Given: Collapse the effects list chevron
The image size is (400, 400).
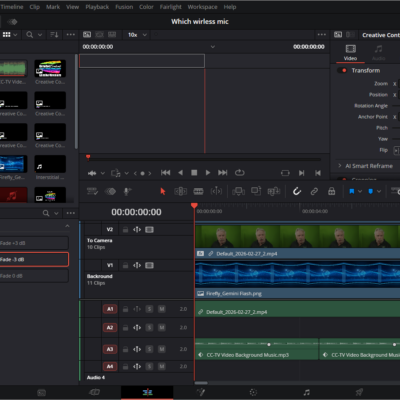Looking at the screenshot, I should tap(67, 226).
